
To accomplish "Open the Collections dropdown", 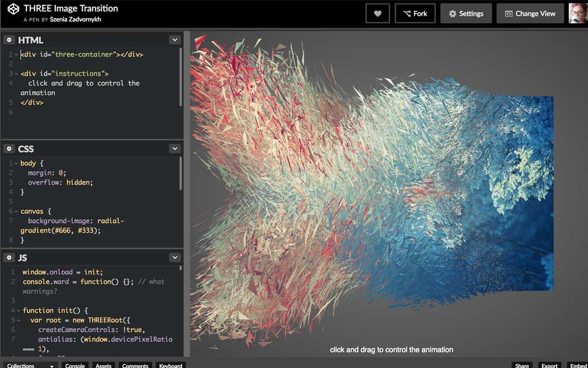I will click(x=30, y=365).
